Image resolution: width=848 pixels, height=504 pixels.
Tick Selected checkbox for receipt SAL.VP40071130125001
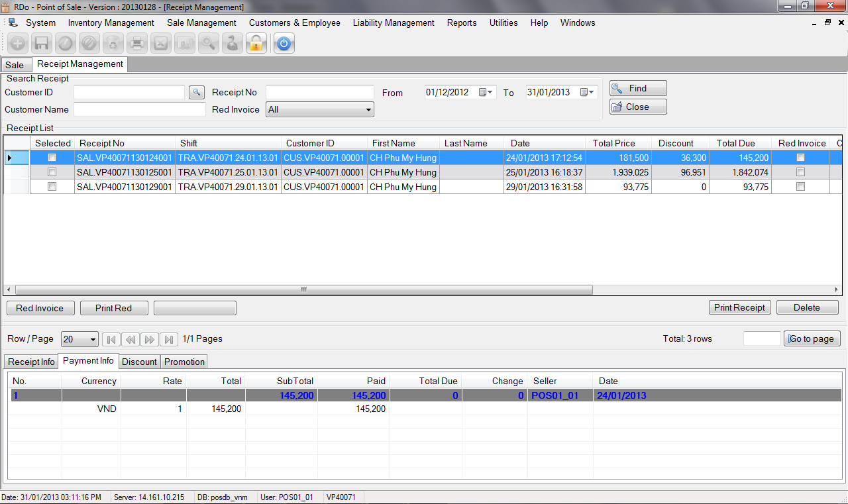point(52,172)
